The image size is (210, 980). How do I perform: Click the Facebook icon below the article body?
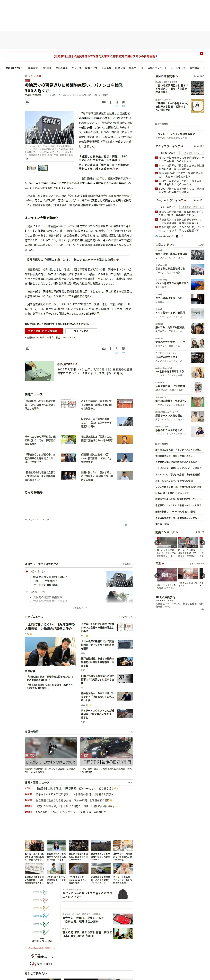click(x=111, y=349)
